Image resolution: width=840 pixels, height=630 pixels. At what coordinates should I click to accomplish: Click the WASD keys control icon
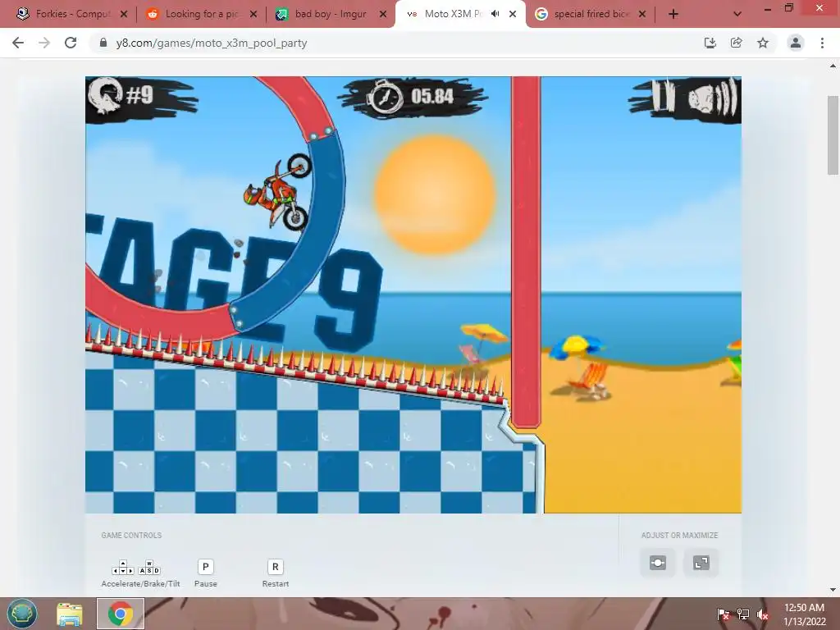[149, 568]
